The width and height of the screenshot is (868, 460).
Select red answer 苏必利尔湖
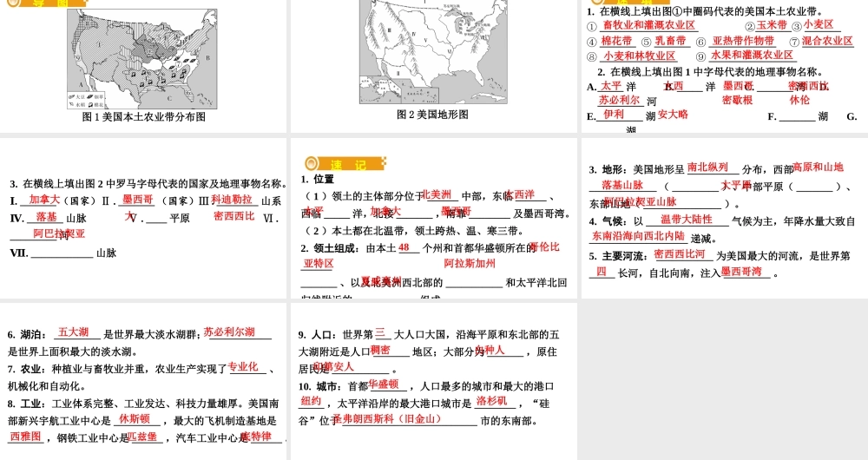(x=229, y=332)
